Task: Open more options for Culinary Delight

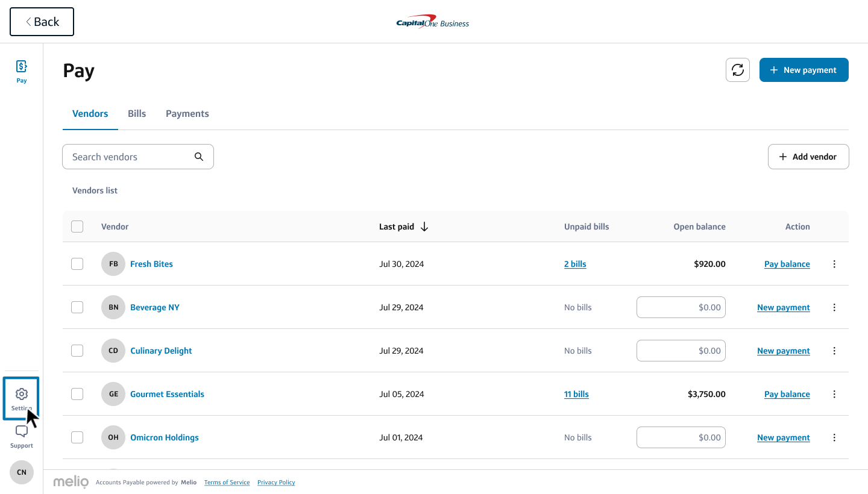Action: coord(834,351)
